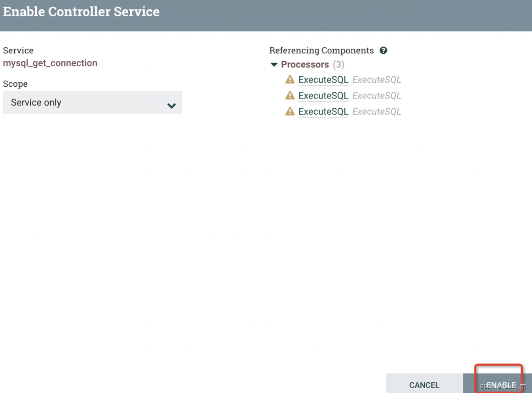Image resolution: width=532 pixels, height=393 pixels.
Task: Click the italic ExecuteSQL type on the middle row
Action: click(376, 96)
